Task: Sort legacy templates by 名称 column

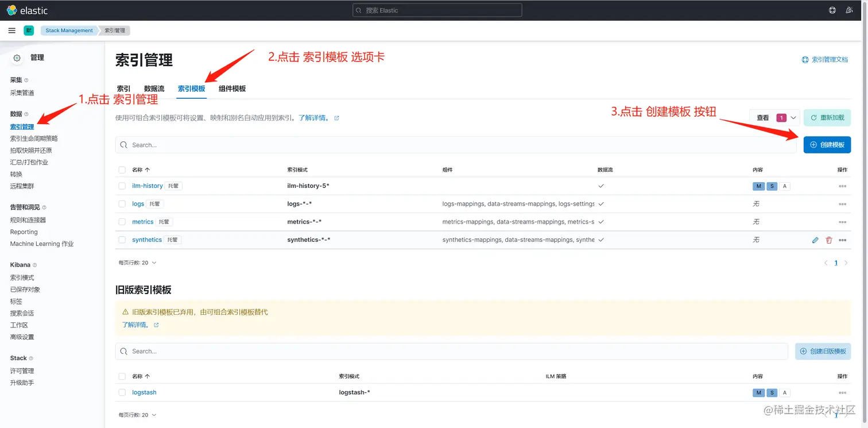Action: 141,376
